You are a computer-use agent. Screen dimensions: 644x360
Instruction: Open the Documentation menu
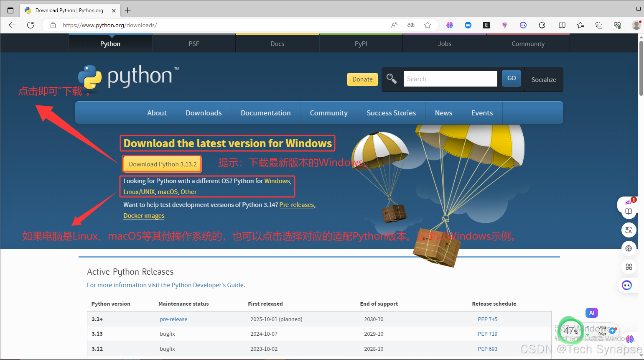[x=266, y=113]
